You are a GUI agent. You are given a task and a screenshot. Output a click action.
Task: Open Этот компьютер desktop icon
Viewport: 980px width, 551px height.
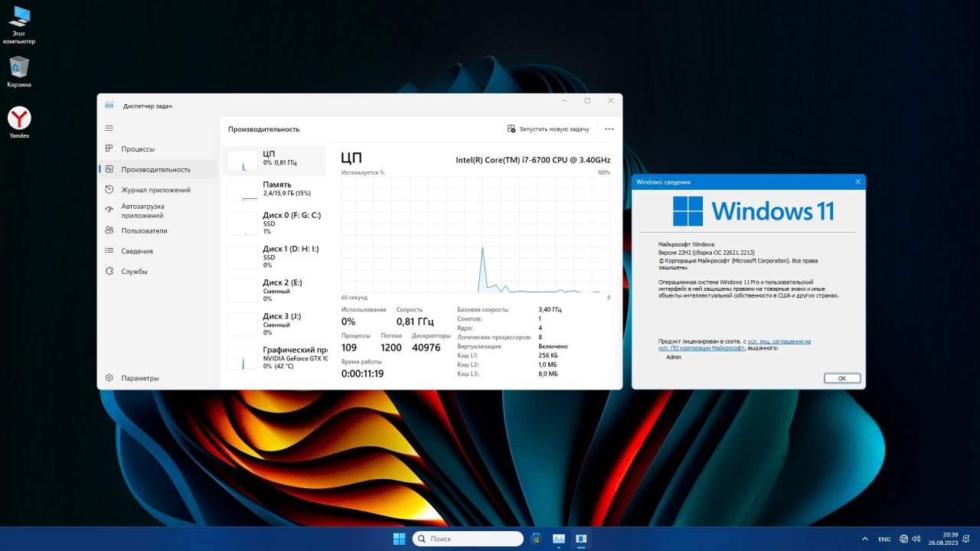(19, 25)
